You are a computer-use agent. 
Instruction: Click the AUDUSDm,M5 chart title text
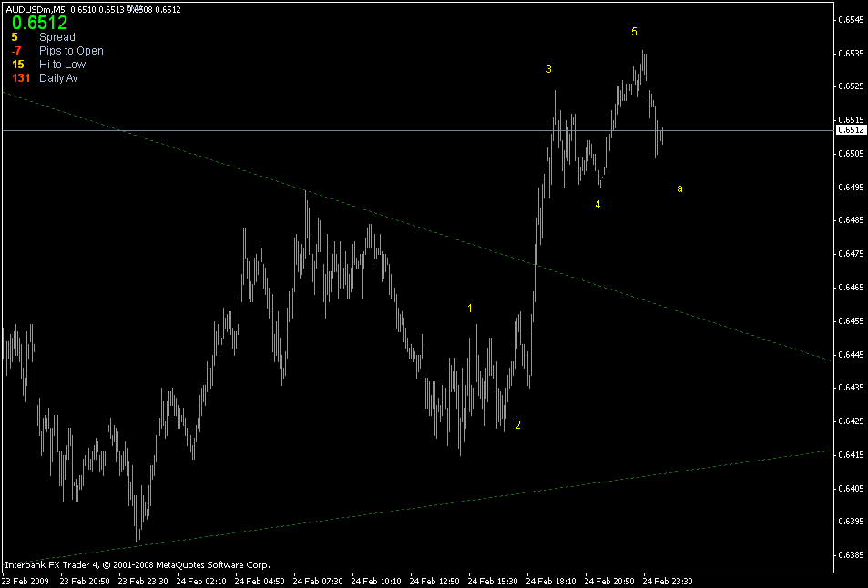point(36,9)
